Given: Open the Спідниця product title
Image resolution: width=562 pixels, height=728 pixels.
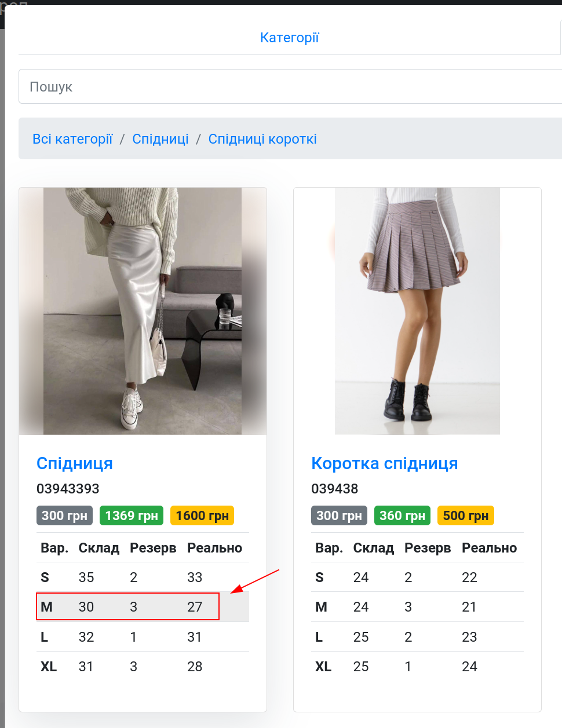Looking at the screenshot, I should coord(75,463).
